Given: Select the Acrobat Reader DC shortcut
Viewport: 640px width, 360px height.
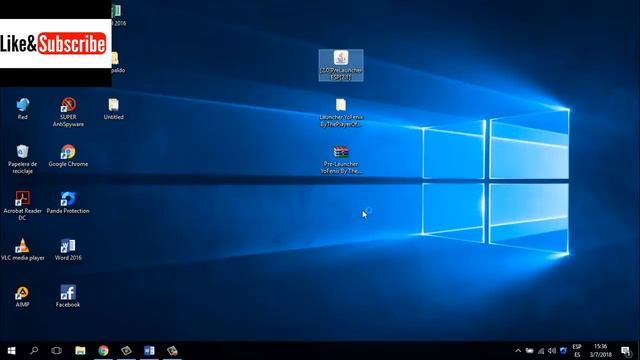Looking at the screenshot, I should point(22,206).
